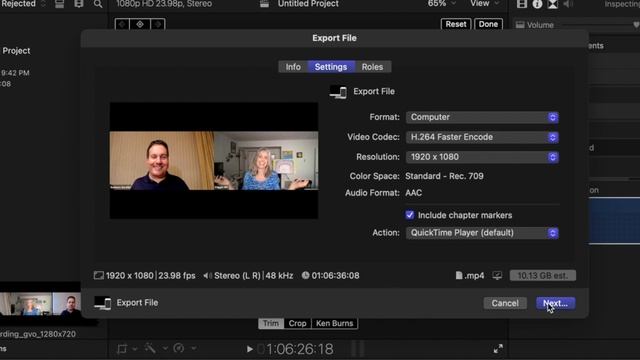This screenshot has width=640, height=360.
Task: Uncheck Include chapter markers
Action: tap(410, 215)
